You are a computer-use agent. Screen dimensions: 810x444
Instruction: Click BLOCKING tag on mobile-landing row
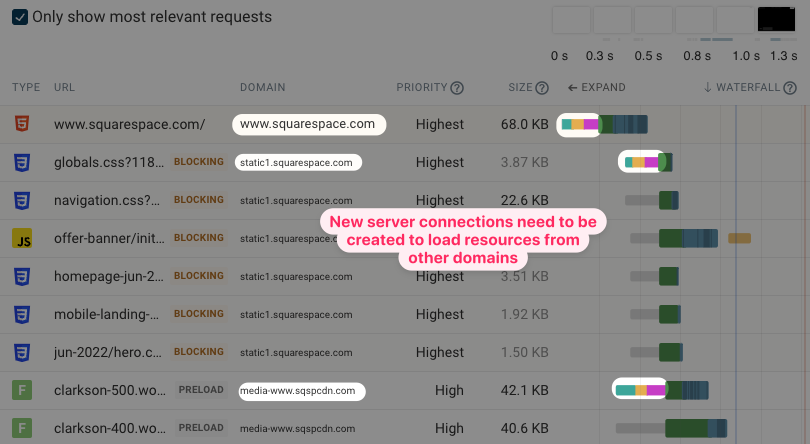pos(199,314)
